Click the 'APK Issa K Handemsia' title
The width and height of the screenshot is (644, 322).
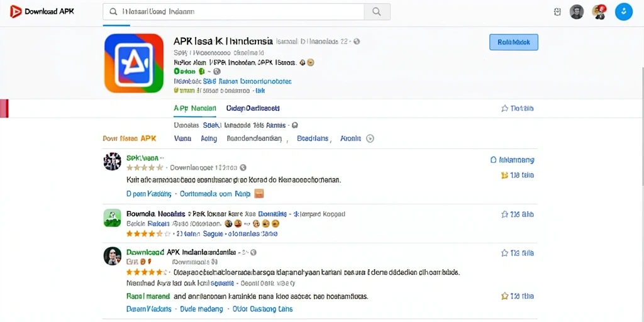point(223,41)
